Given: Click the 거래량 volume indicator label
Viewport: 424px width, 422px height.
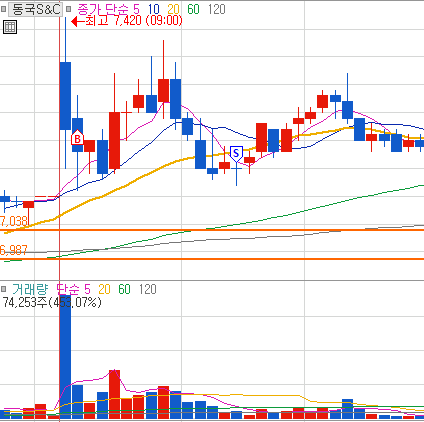Looking at the screenshot, I should click(30, 289).
